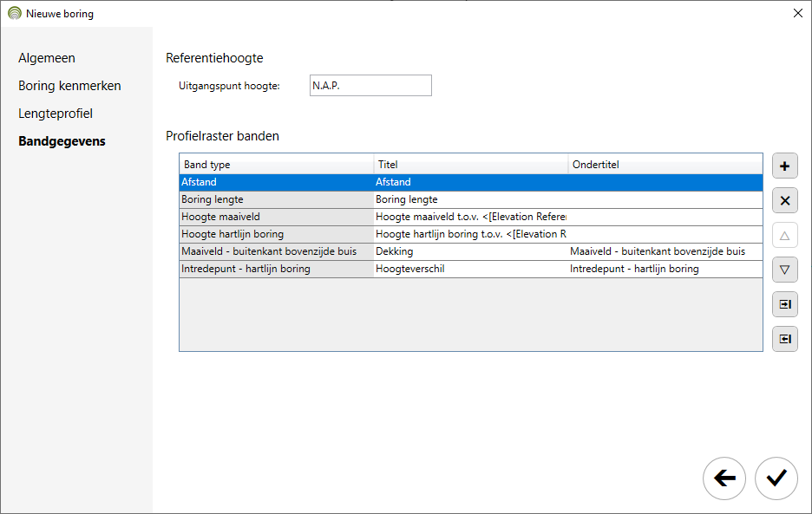Move band down with triangle icon
This screenshot has height=514, width=812.
tap(784, 270)
